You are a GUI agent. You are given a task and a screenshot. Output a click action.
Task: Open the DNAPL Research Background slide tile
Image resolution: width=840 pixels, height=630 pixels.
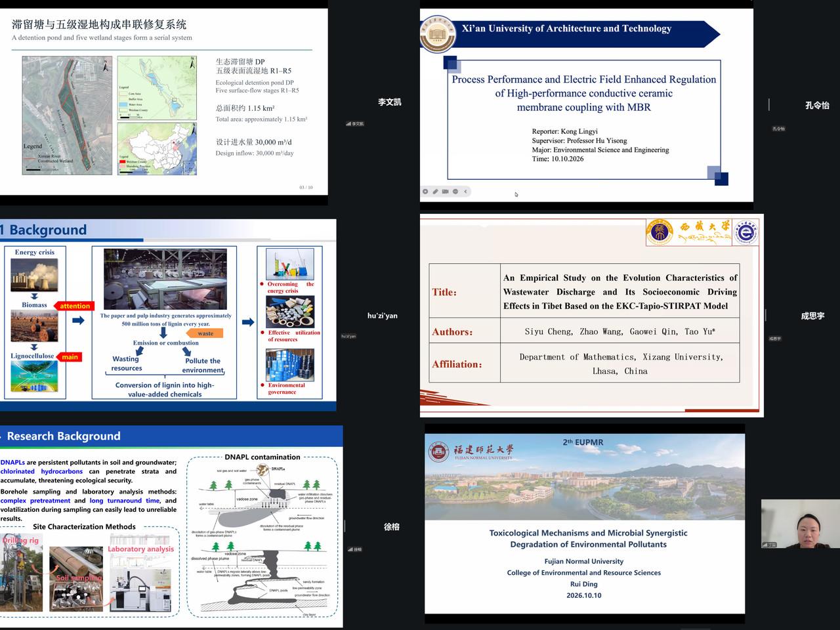171,526
